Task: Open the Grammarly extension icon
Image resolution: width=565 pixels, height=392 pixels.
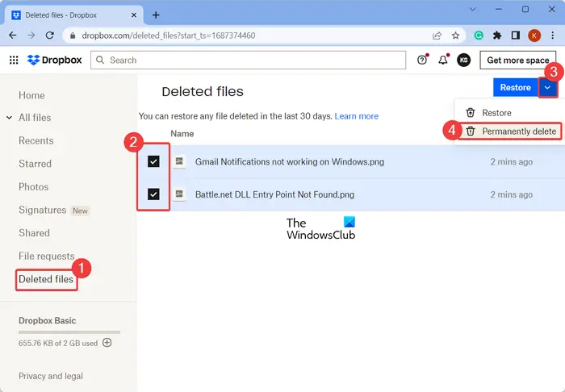Action: coord(479,35)
